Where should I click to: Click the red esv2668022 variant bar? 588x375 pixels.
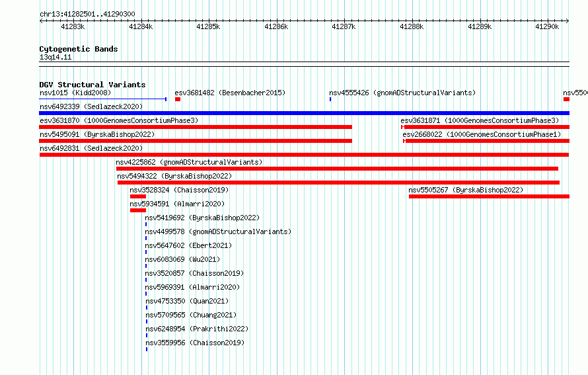click(486, 141)
